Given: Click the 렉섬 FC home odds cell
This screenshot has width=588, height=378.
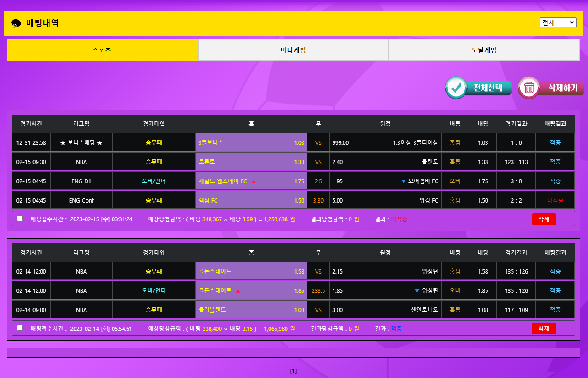Looking at the screenshot, I should (x=251, y=201).
